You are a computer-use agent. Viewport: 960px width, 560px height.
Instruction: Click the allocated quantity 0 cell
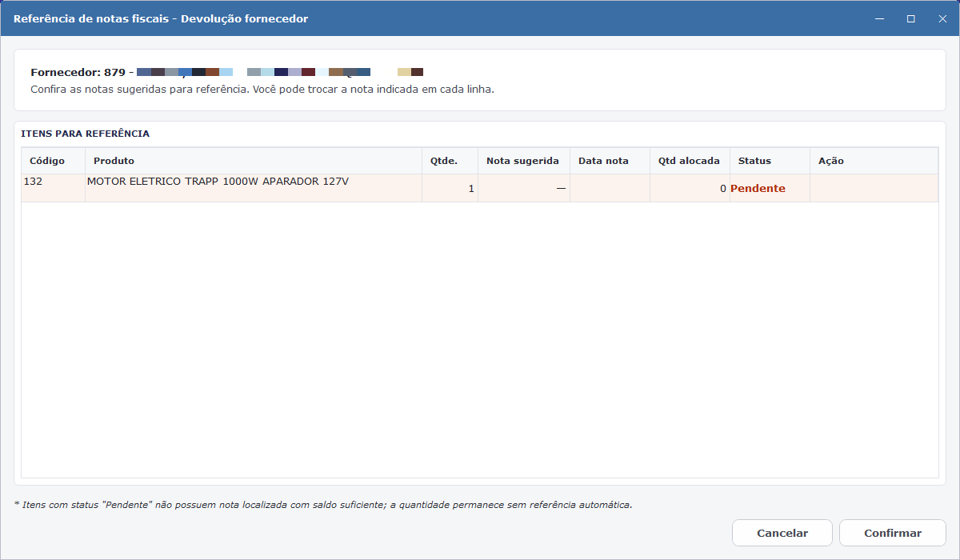pyautogui.click(x=690, y=188)
